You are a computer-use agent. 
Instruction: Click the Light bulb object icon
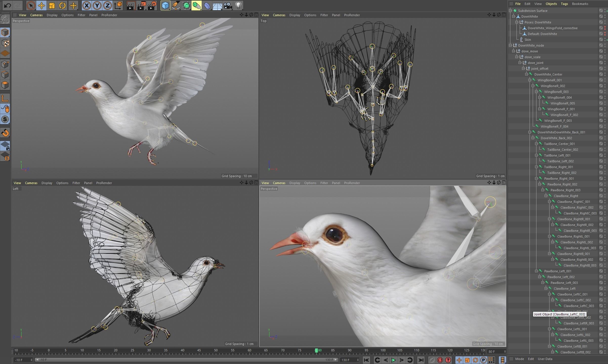[x=238, y=6]
